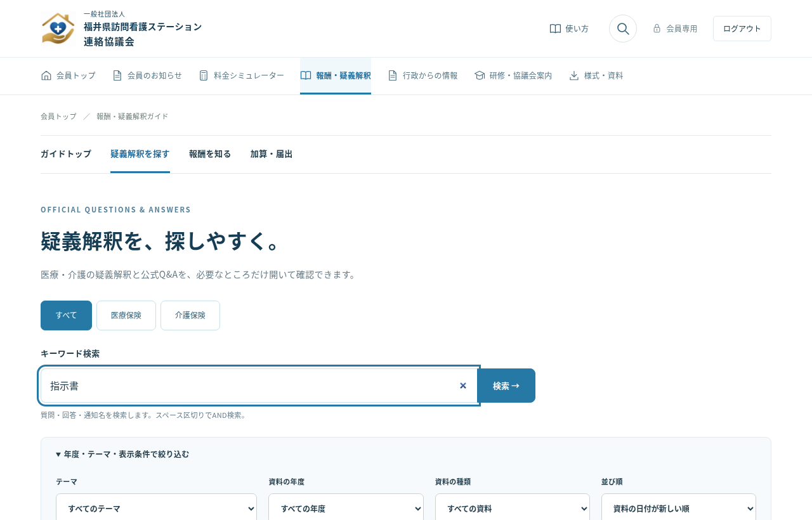Open 行政からの情報 in the navigation bar

click(422, 75)
